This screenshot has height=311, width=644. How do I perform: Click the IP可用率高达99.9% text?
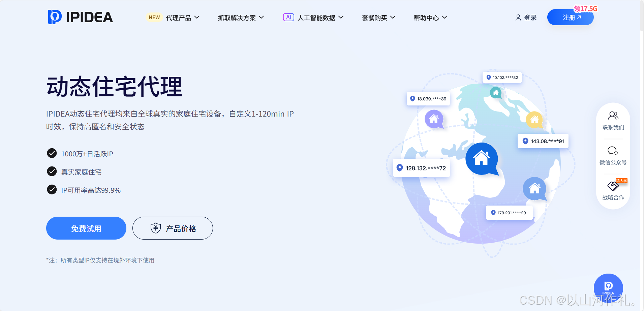pyautogui.click(x=91, y=190)
